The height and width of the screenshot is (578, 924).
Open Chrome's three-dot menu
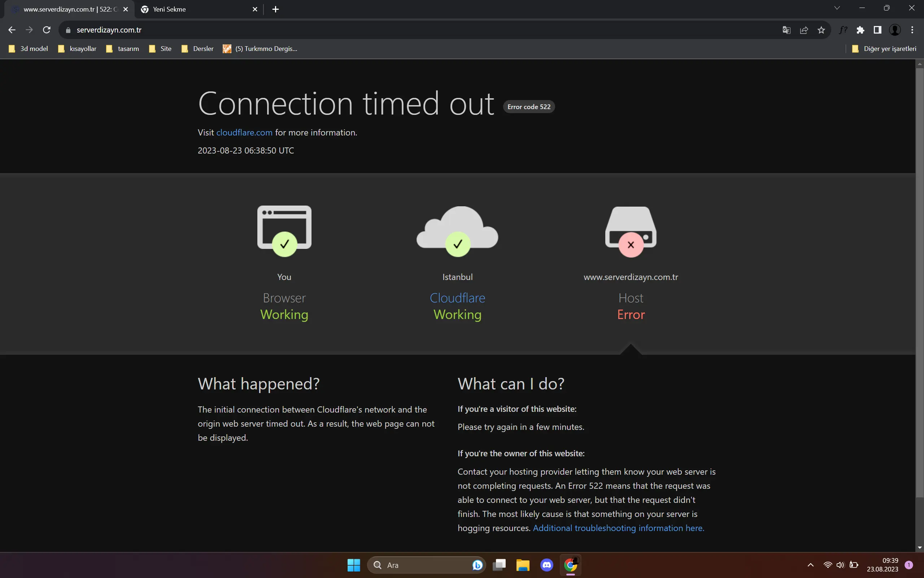tap(912, 30)
